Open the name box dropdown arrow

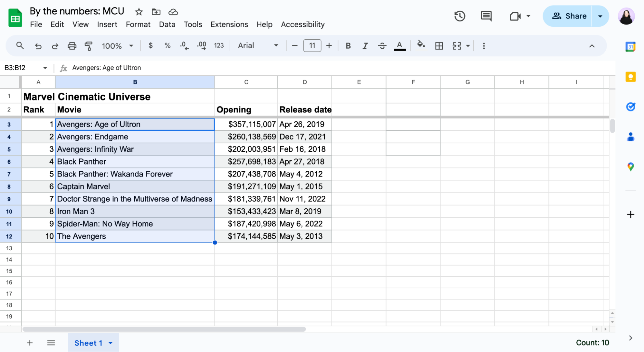45,68
